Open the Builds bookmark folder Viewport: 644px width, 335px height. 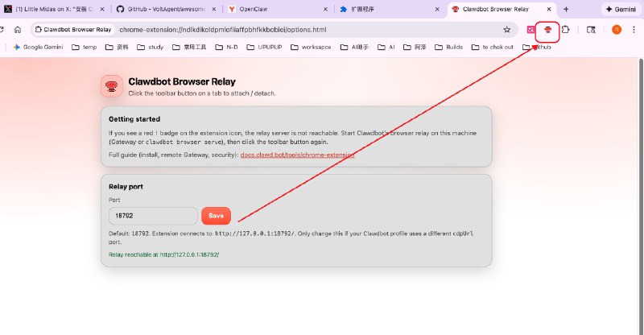click(x=449, y=48)
